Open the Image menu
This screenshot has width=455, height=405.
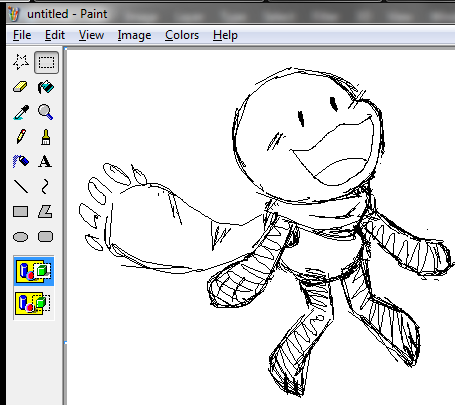coord(134,35)
